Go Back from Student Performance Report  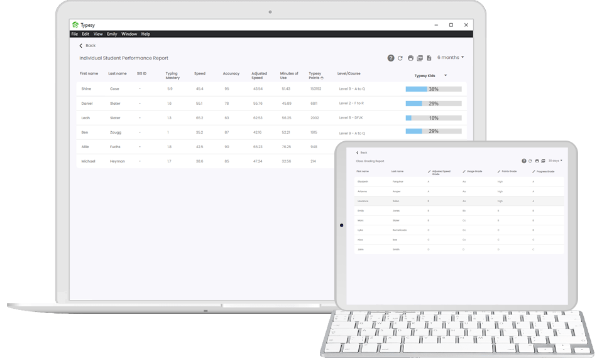coord(87,46)
